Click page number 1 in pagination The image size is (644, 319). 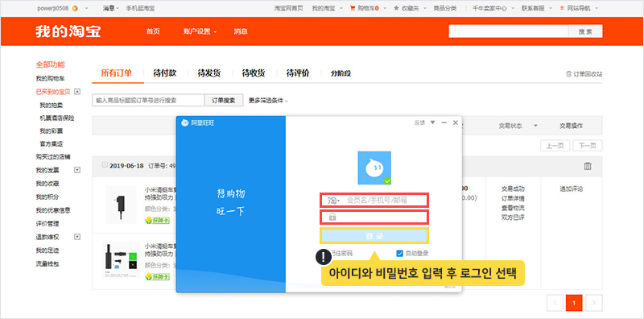[x=574, y=303]
